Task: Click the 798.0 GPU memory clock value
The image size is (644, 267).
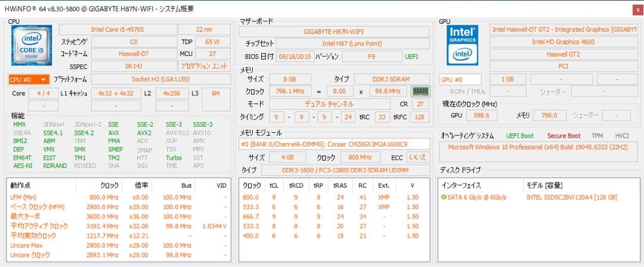Action: tap(549, 116)
